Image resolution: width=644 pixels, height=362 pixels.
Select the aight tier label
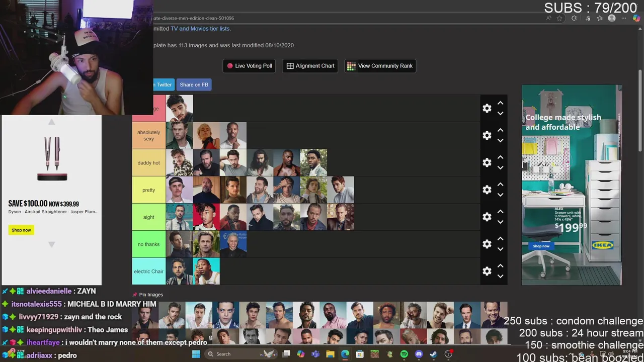click(149, 217)
